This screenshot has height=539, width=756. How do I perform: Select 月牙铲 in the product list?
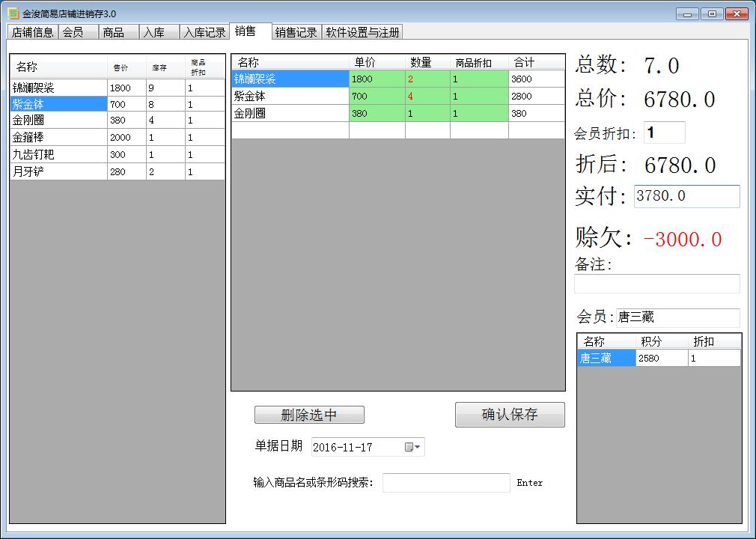(x=58, y=171)
